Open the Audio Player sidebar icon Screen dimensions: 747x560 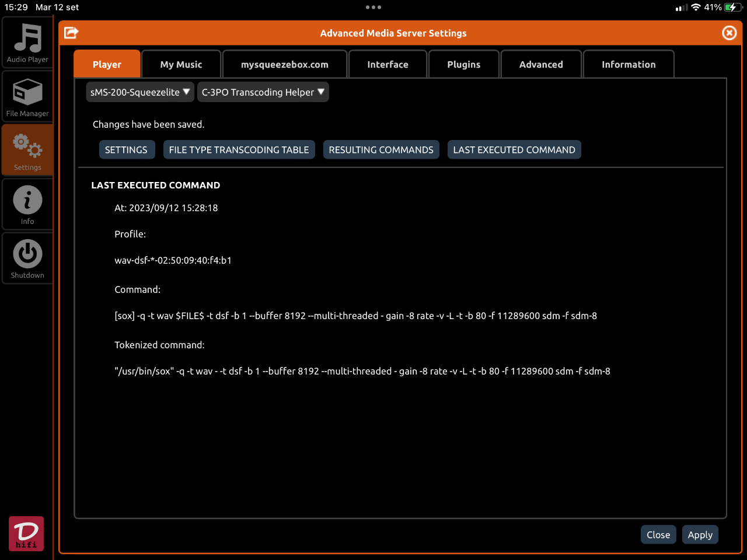point(27,43)
